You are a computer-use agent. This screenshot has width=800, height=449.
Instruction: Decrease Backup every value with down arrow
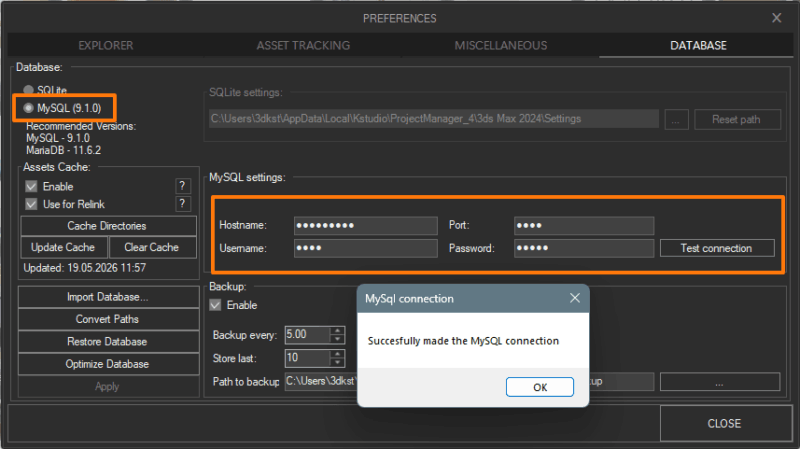[x=337, y=339]
